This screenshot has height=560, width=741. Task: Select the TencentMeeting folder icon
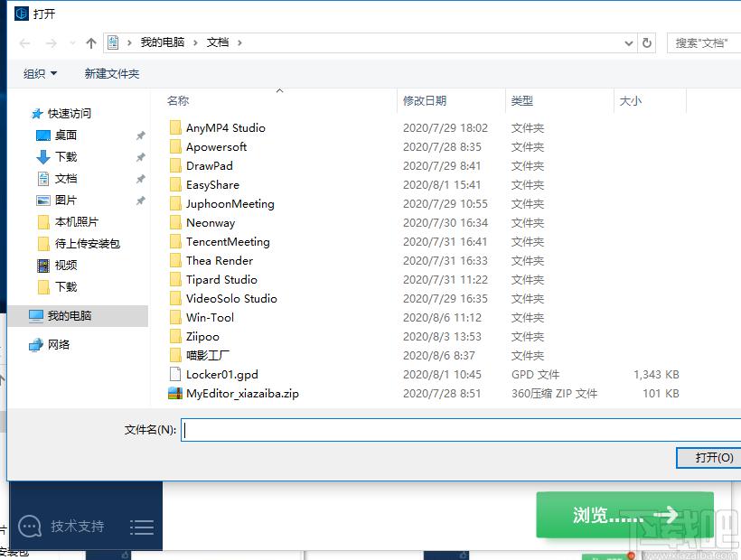pyautogui.click(x=175, y=241)
